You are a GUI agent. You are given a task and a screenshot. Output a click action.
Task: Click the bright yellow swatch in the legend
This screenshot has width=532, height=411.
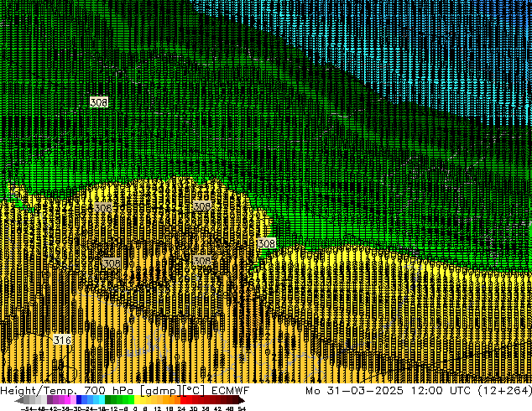pos(137,399)
